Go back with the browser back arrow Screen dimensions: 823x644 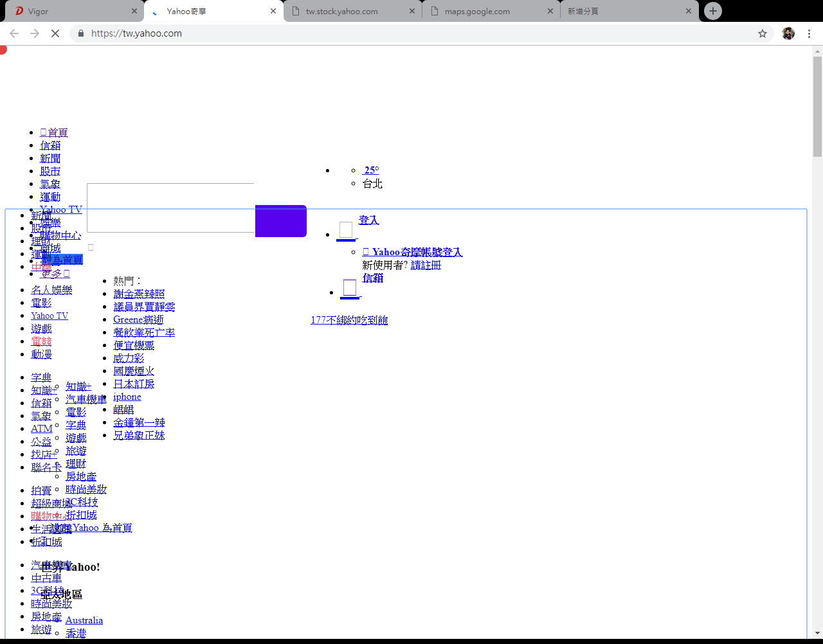(14, 33)
